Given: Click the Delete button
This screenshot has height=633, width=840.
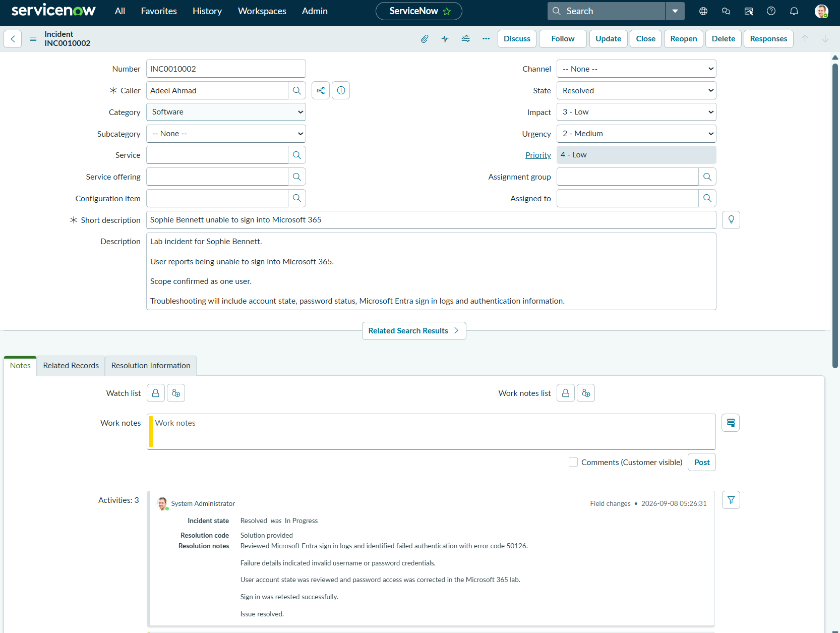Looking at the screenshot, I should (724, 39).
